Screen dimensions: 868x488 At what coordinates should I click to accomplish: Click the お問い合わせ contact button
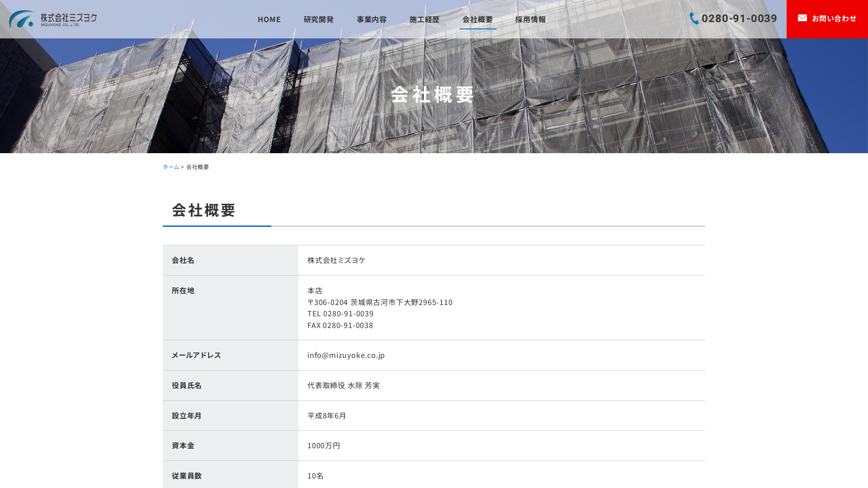(x=827, y=19)
